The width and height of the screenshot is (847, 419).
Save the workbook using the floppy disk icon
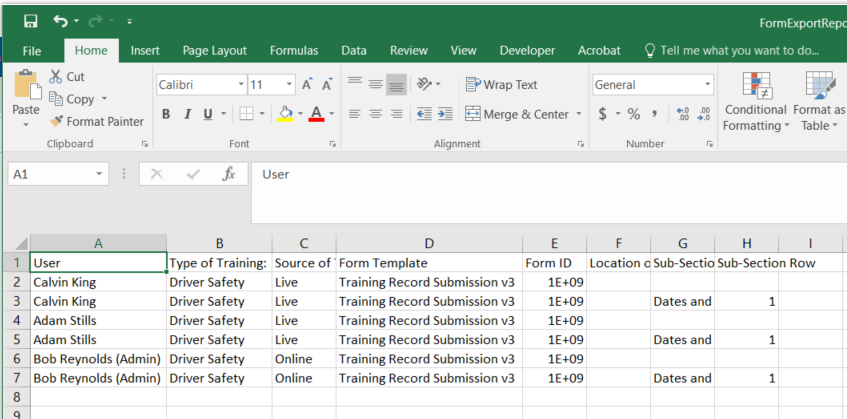click(31, 21)
